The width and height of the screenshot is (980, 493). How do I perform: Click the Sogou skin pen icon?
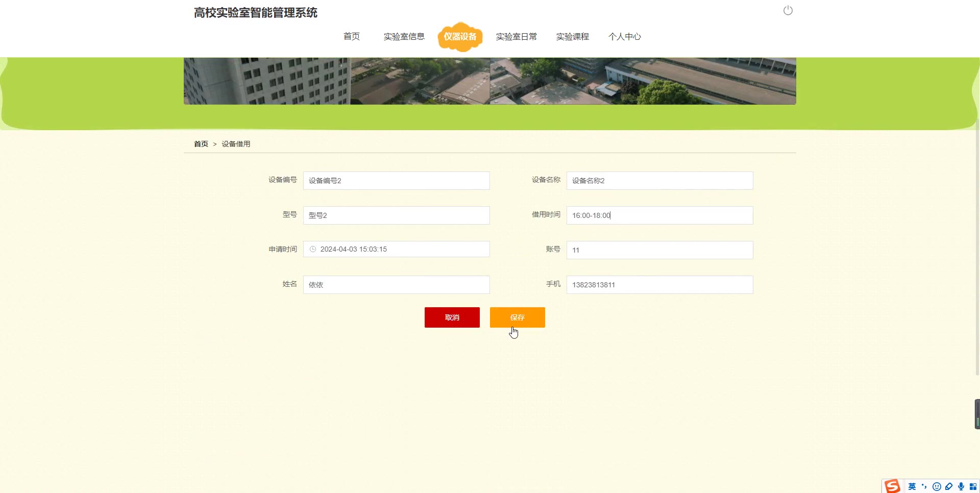coord(949,486)
